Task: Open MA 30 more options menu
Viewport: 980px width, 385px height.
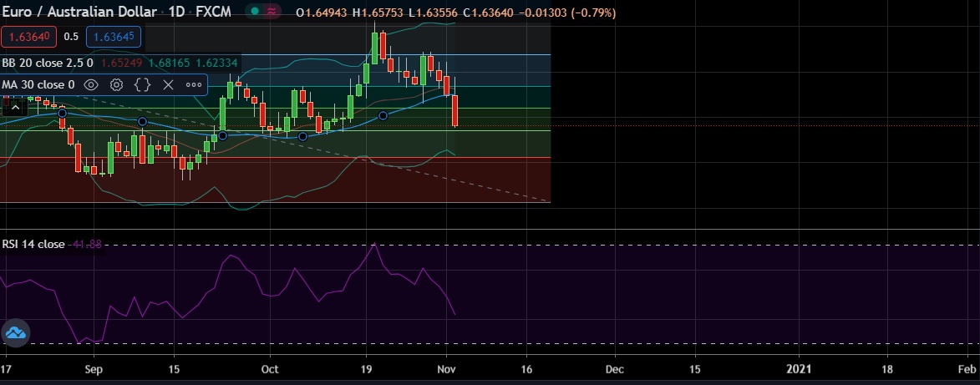Action: [x=194, y=84]
